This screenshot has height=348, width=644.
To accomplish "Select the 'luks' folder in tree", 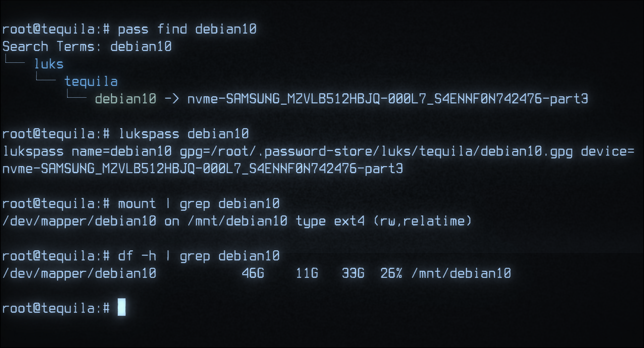I will coord(49,64).
